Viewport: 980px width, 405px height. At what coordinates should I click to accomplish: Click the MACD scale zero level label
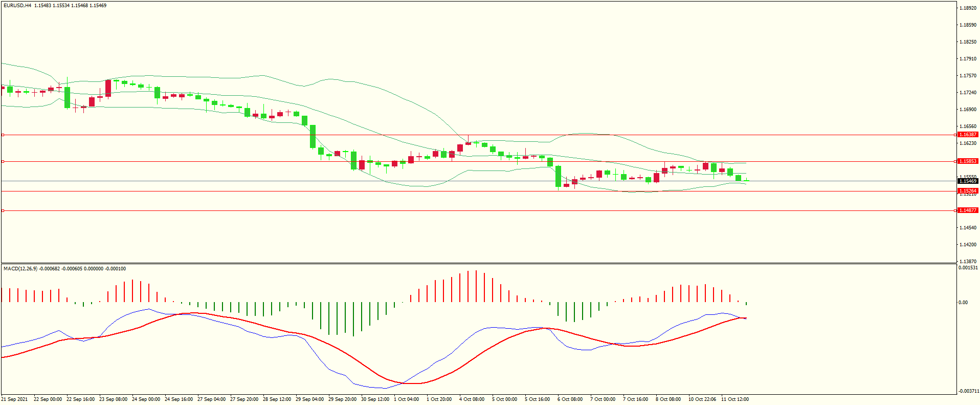(x=963, y=303)
